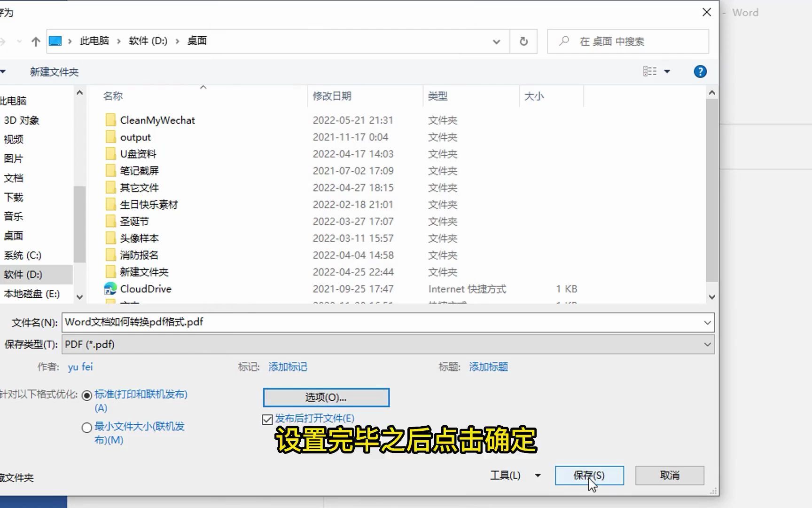Select the CloudDrive shortcut icon

click(110, 289)
